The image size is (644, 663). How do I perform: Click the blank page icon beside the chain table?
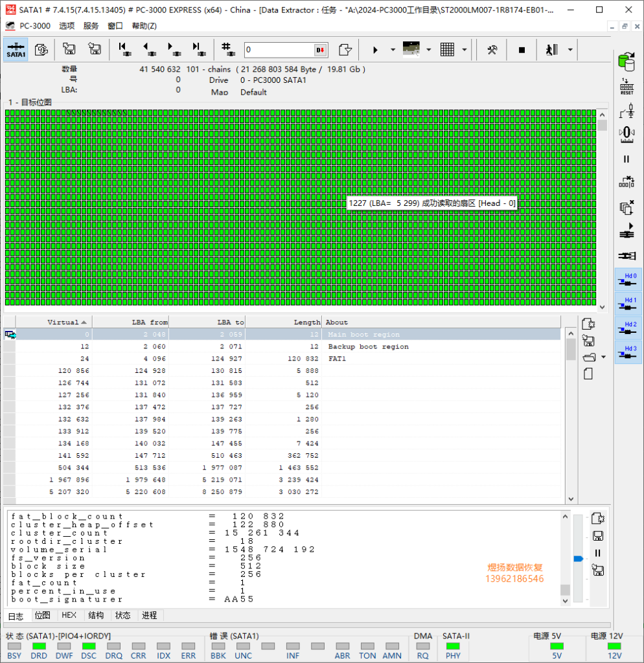[x=588, y=374]
